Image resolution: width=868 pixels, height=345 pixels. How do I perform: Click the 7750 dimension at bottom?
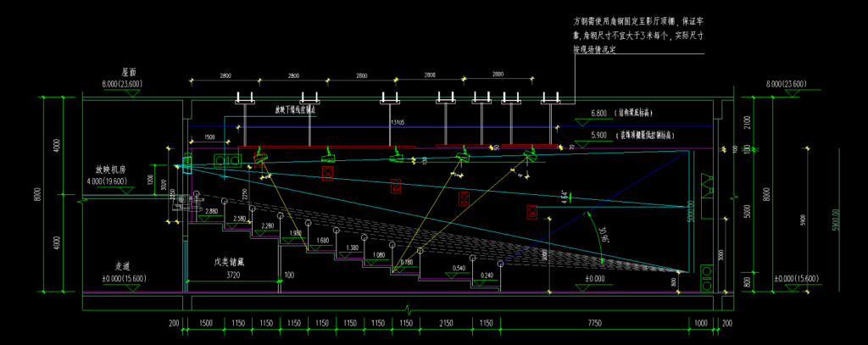[x=594, y=325]
